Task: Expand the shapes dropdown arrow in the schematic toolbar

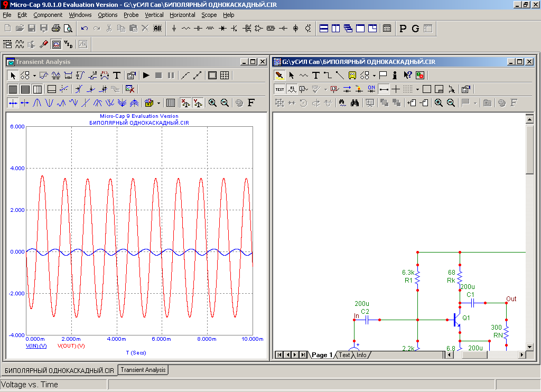Action: [374, 76]
